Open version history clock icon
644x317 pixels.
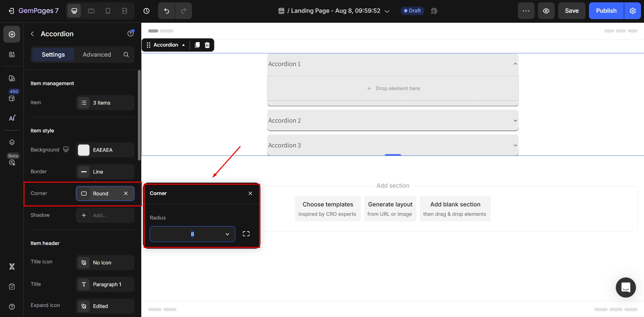coord(146,11)
